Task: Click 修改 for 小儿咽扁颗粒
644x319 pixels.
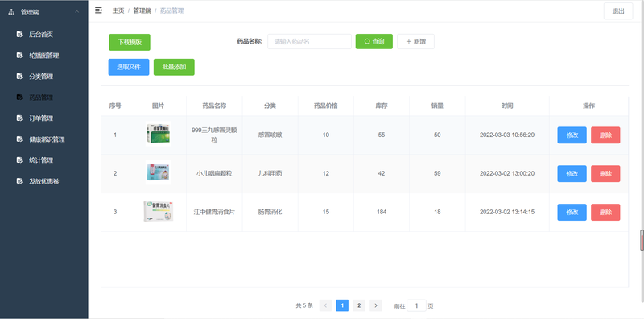Action: pos(572,173)
